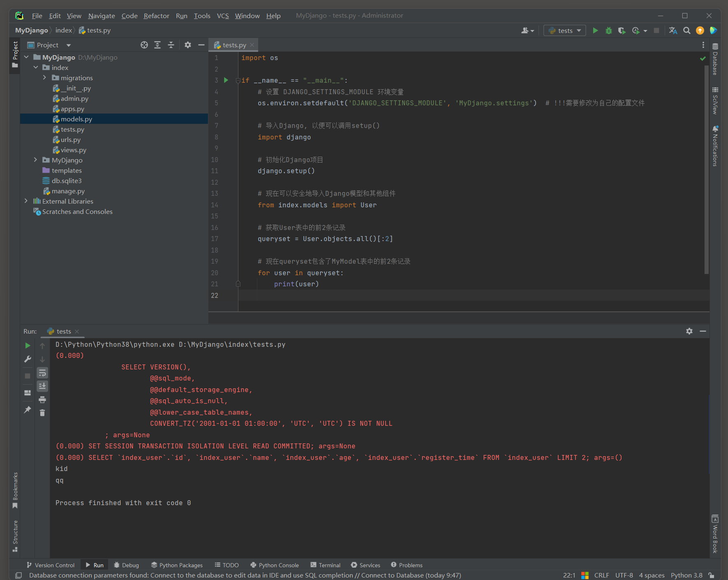This screenshot has width=728, height=580.
Task: Toggle scroll to end in Run console
Action: (x=42, y=386)
